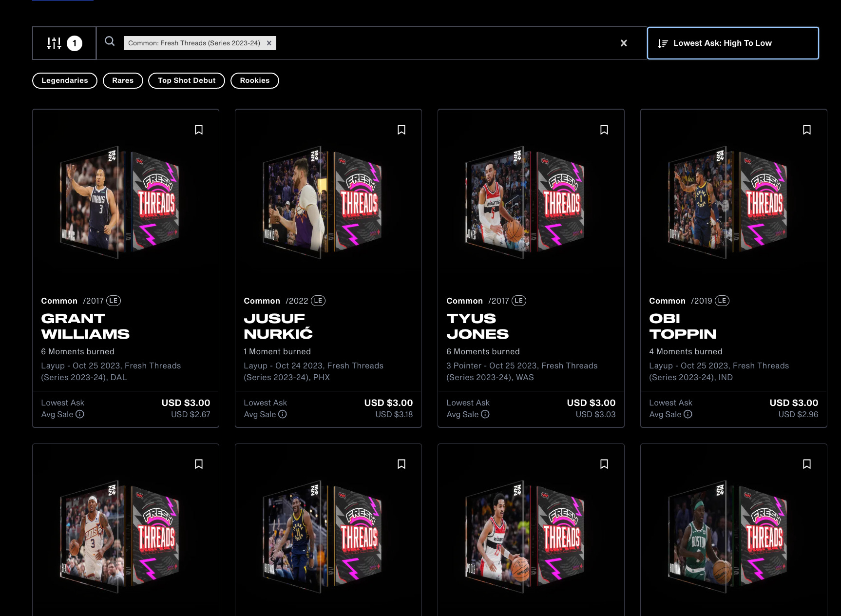Click '4 Moments burned' on Obi Toppin card
841x616 pixels.
pos(686,351)
